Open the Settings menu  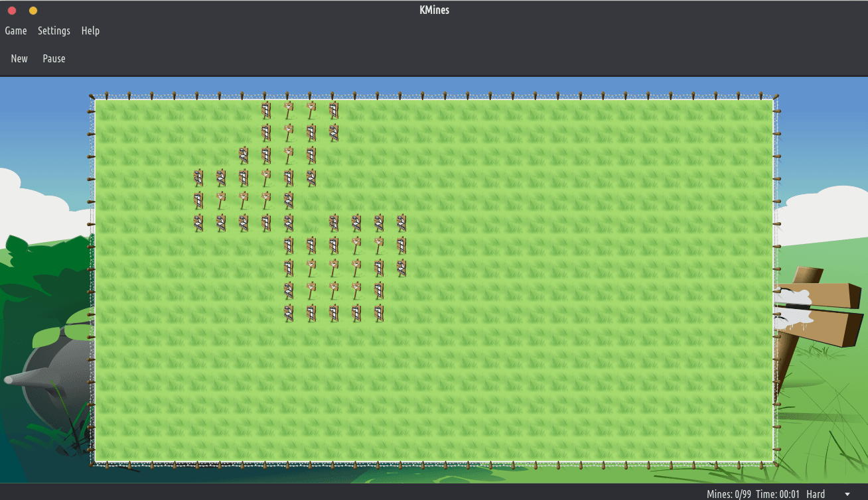[x=54, y=31]
